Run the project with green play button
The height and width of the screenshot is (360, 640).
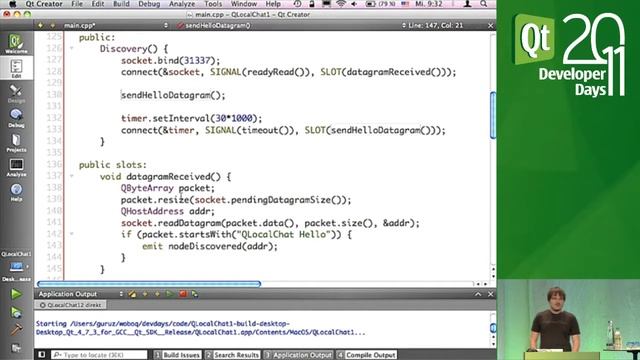tap(16, 293)
